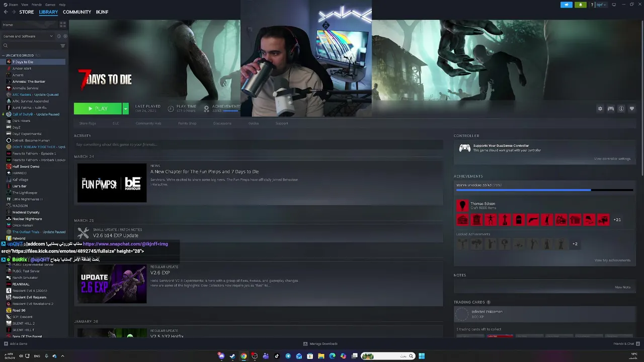Click the activity status input field
The image size is (644, 362).
258,145
